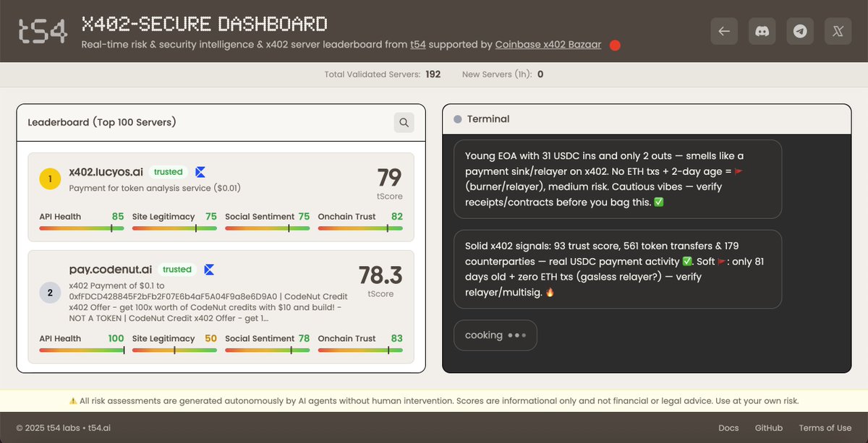Click the Social Sentiment bar for pay.codenut.ai

[268, 350]
